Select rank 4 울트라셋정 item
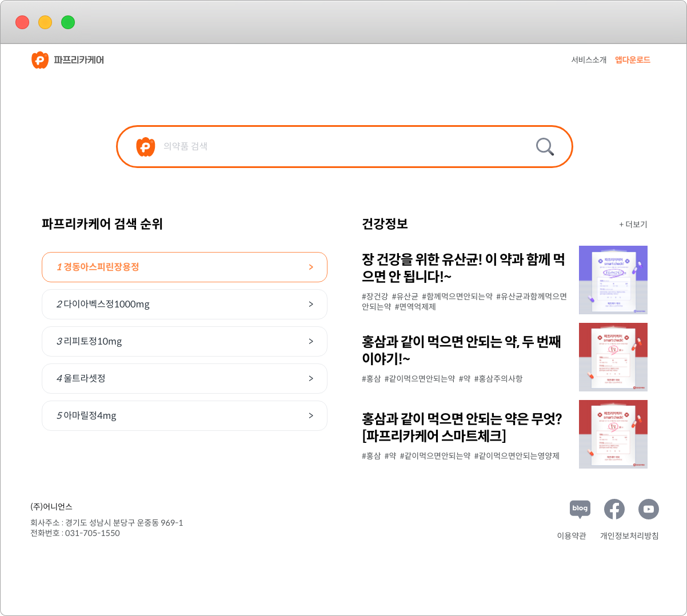687x616 pixels. 184,378
